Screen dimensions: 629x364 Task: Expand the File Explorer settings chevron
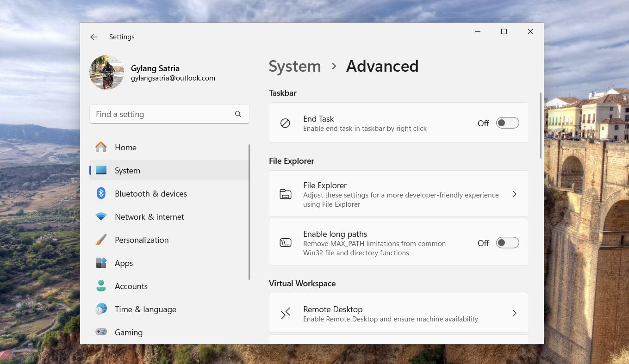[514, 194]
